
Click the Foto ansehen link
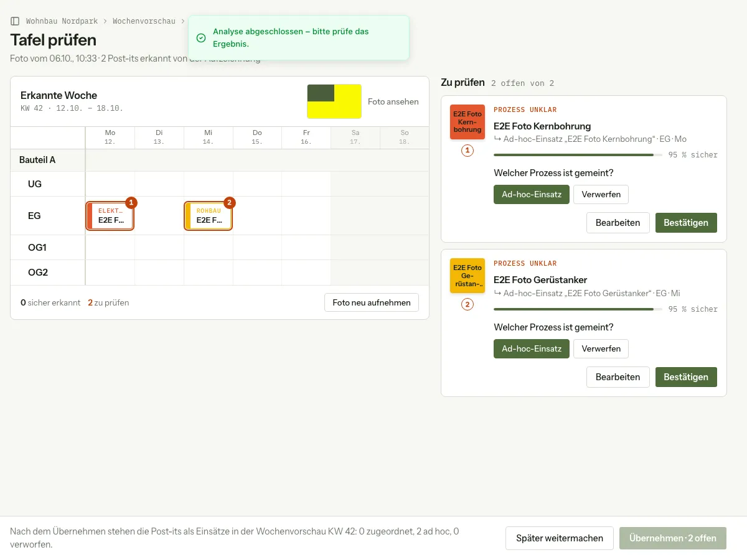coord(393,101)
